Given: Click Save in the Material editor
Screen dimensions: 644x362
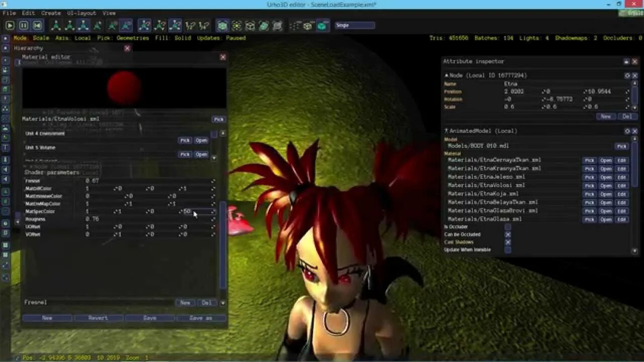Looking at the screenshot, I should tap(150, 318).
